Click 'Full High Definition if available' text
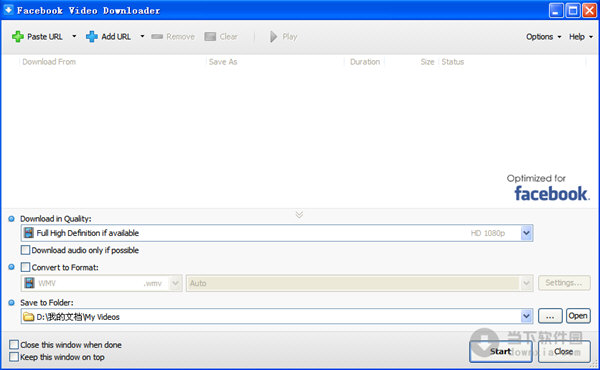600x370 pixels. tap(88, 233)
